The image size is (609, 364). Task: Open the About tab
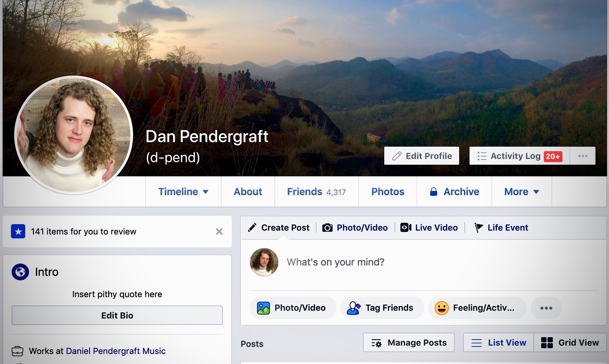coord(248,192)
